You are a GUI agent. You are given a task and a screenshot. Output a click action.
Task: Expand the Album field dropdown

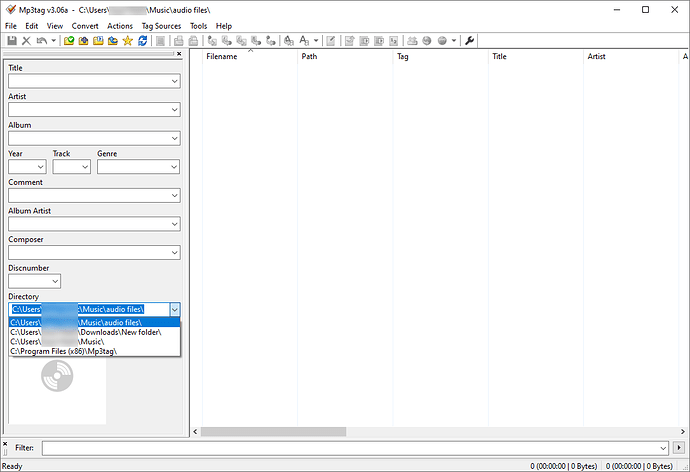[x=174, y=138]
